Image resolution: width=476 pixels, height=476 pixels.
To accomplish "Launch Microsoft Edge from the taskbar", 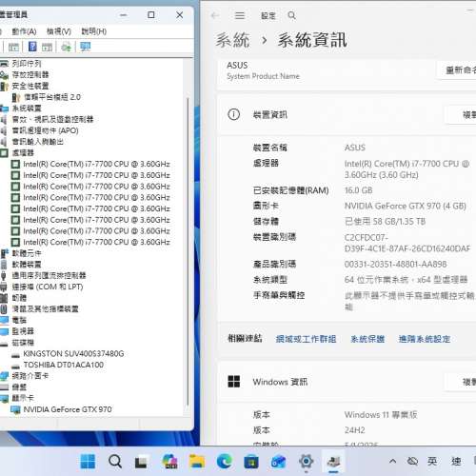I will pyautogui.click(x=225, y=462).
